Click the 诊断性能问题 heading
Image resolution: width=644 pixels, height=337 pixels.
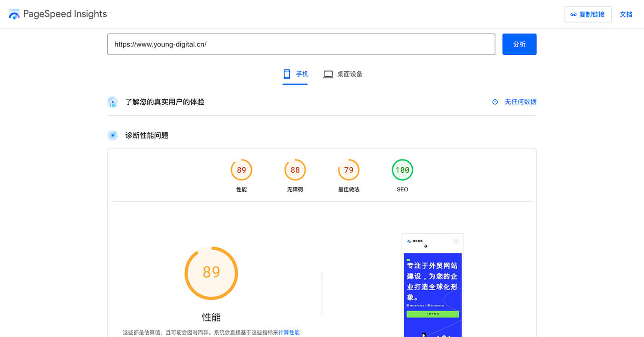tap(147, 136)
